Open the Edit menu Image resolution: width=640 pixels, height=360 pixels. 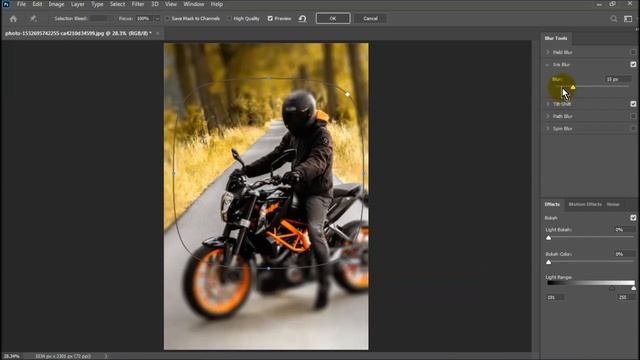click(37, 4)
